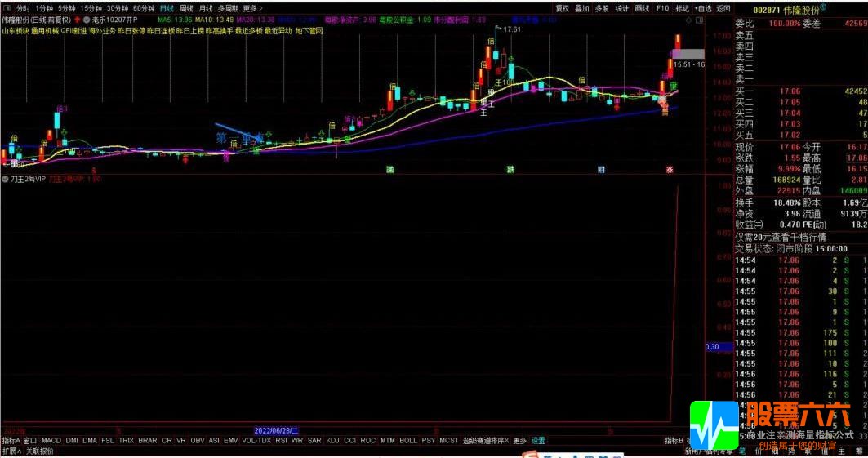The width and height of the screenshot is (868, 458).
Task: Select the RSI indicator
Action: pyautogui.click(x=281, y=440)
